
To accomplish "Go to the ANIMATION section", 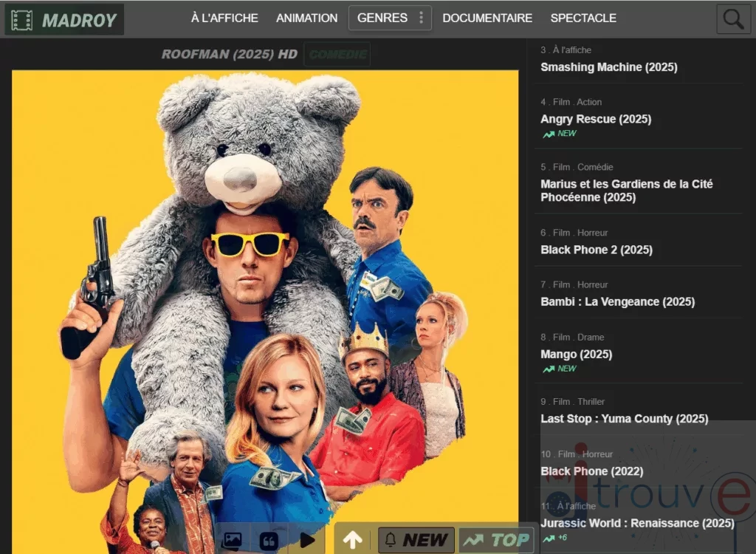I will tap(306, 18).
